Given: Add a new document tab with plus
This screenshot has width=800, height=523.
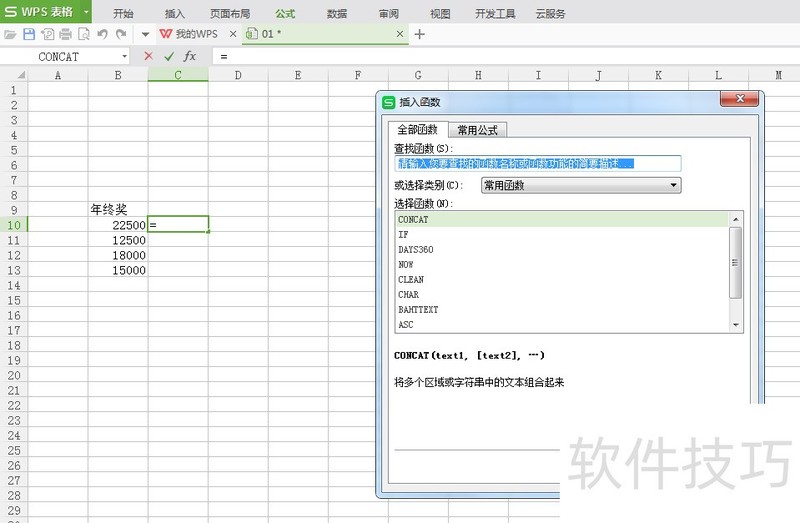Looking at the screenshot, I should (x=420, y=34).
